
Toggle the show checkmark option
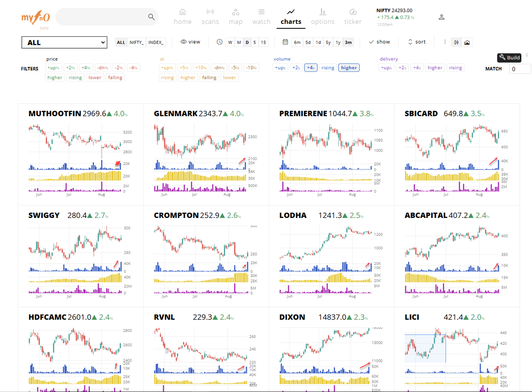click(379, 42)
